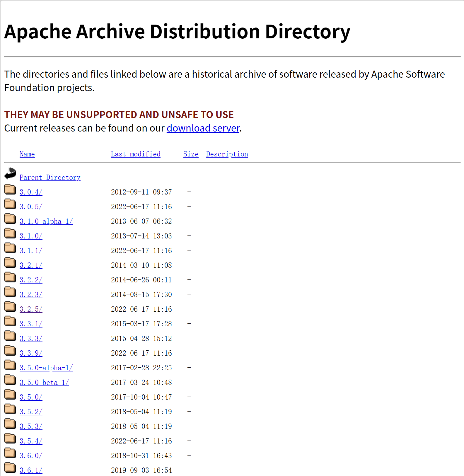
Task: Click folder icon beside 3.1.1/
Action: point(10,248)
